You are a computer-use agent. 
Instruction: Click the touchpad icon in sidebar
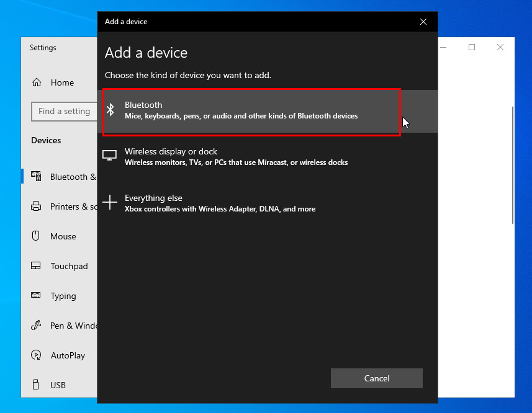click(35, 265)
